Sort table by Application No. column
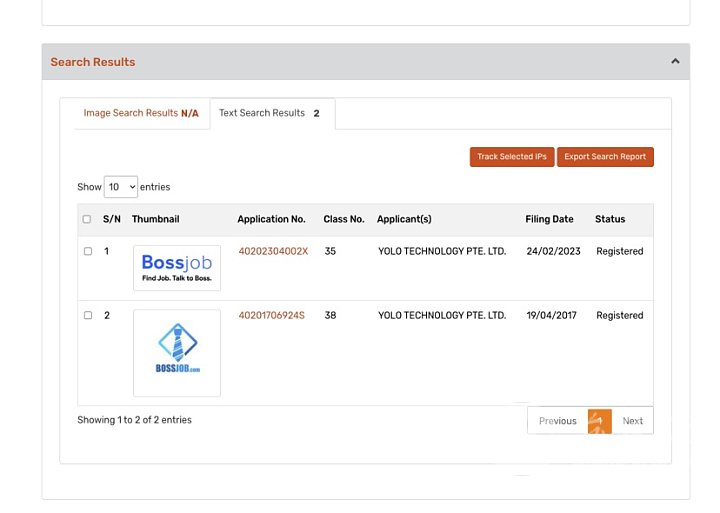Image resolution: width=720 pixels, height=513 pixels. click(271, 219)
